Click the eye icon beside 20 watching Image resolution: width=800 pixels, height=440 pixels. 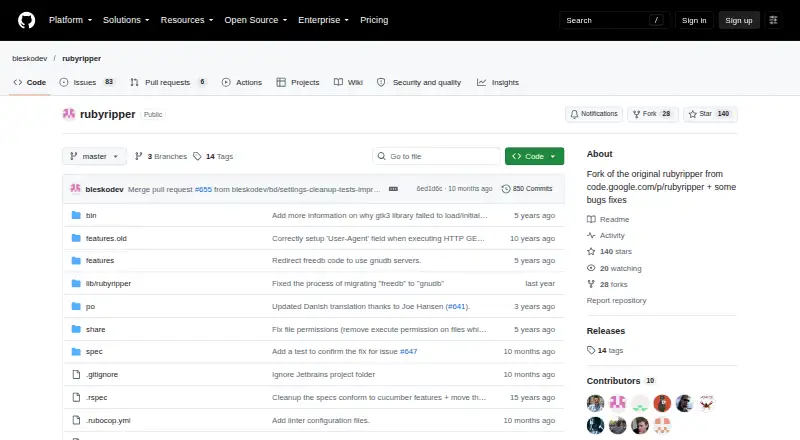[x=591, y=268]
